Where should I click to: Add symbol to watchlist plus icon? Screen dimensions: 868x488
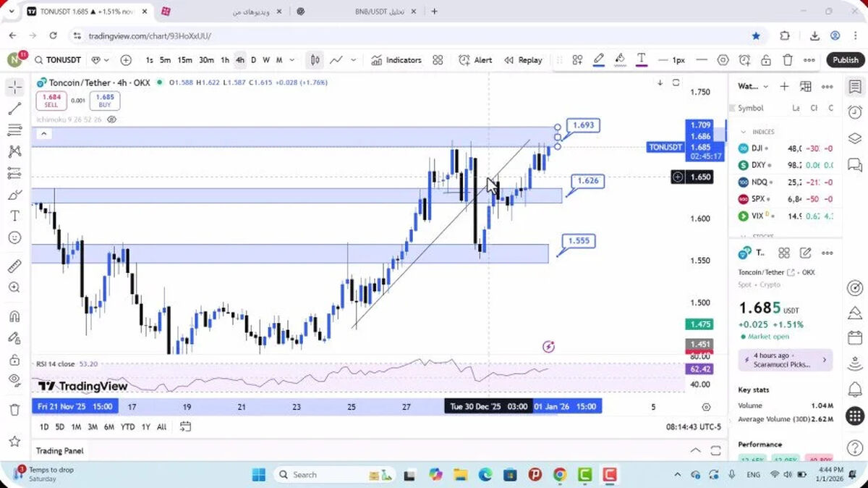coord(784,86)
